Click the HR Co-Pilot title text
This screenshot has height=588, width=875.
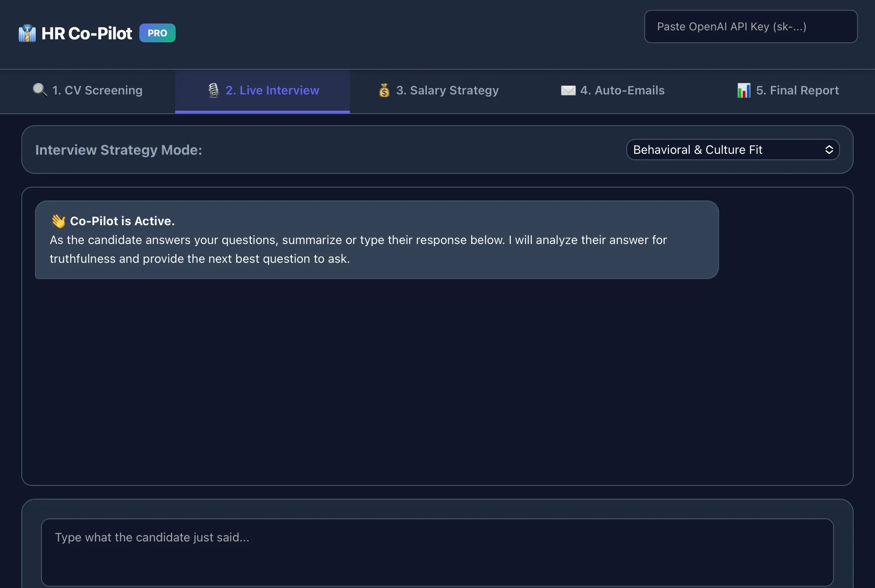pyautogui.click(x=87, y=33)
